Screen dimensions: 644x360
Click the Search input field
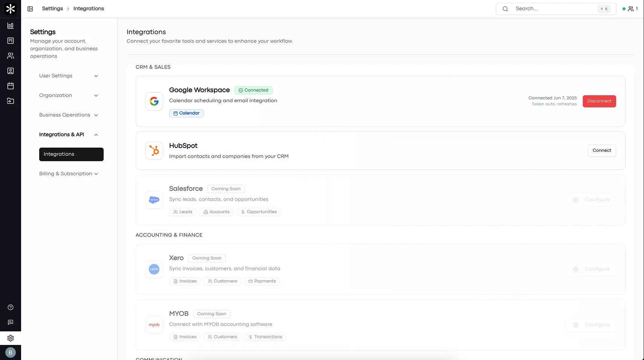point(554,9)
